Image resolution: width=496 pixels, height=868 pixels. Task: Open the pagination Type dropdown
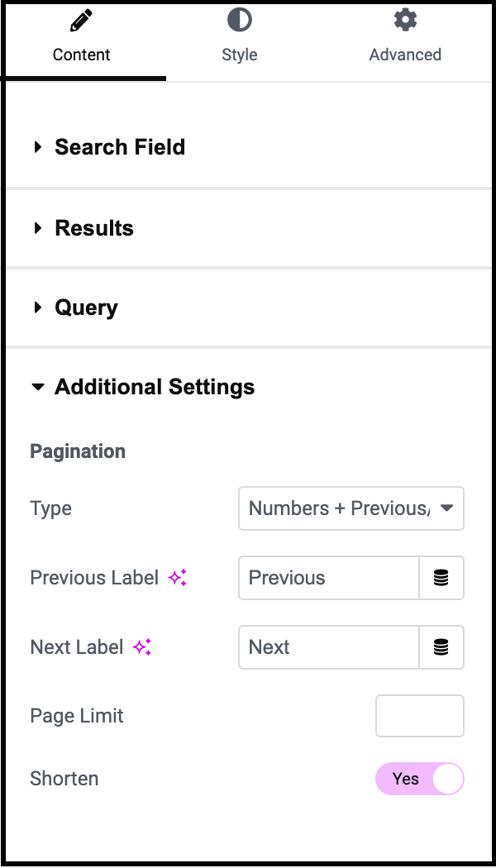click(x=351, y=508)
